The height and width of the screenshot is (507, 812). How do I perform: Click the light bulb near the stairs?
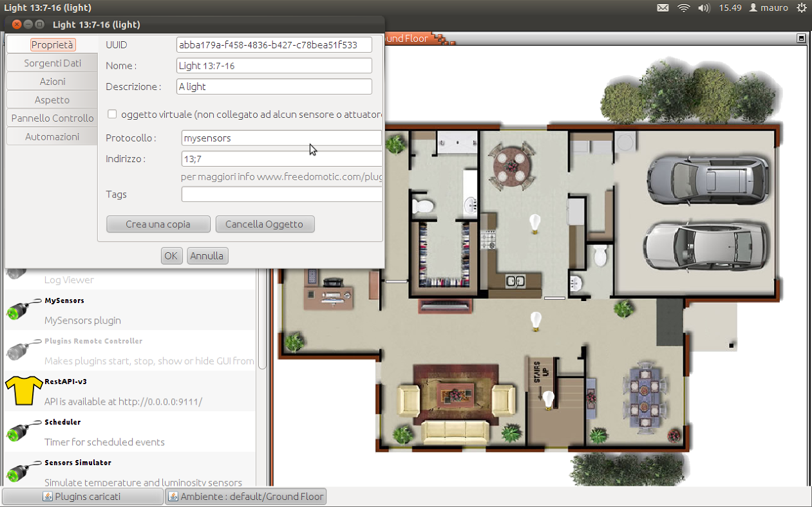pos(548,399)
